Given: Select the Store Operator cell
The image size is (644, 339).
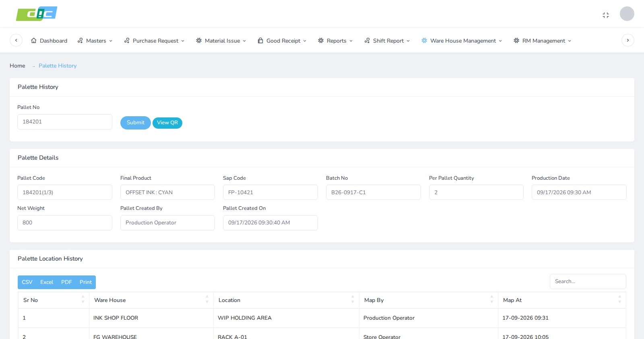Looking at the screenshot, I should click(x=429, y=335).
